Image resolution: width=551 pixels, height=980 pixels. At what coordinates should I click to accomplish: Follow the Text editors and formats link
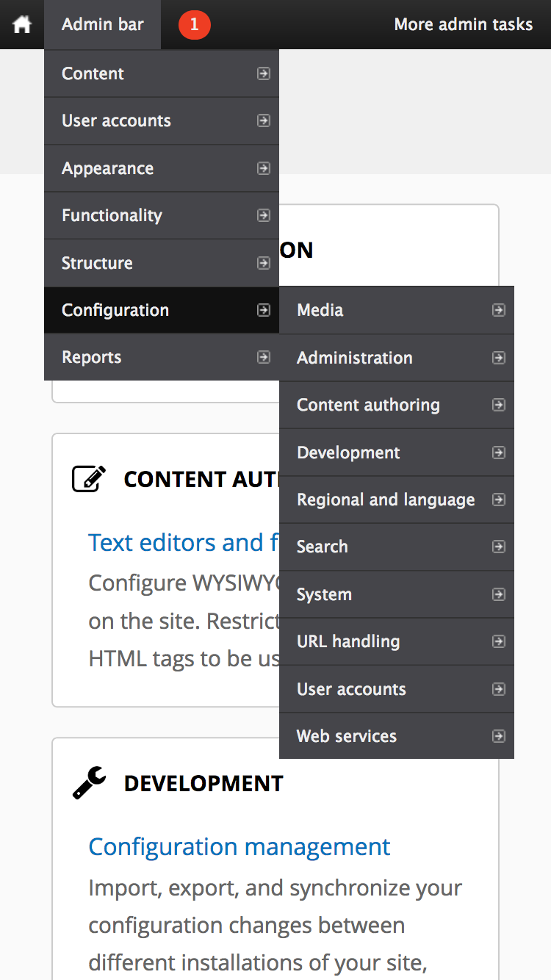(x=183, y=542)
